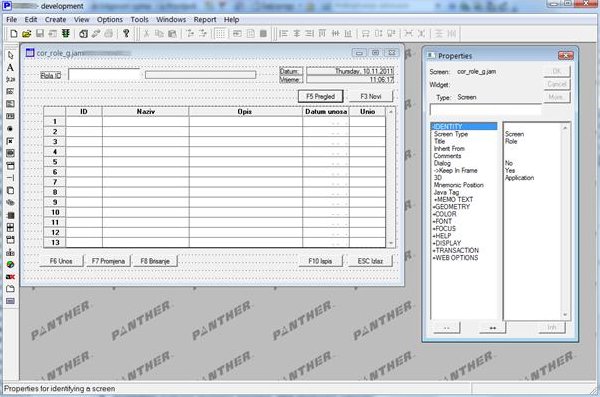Click the grid's vertical scrollbar down arrow

(391, 243)
